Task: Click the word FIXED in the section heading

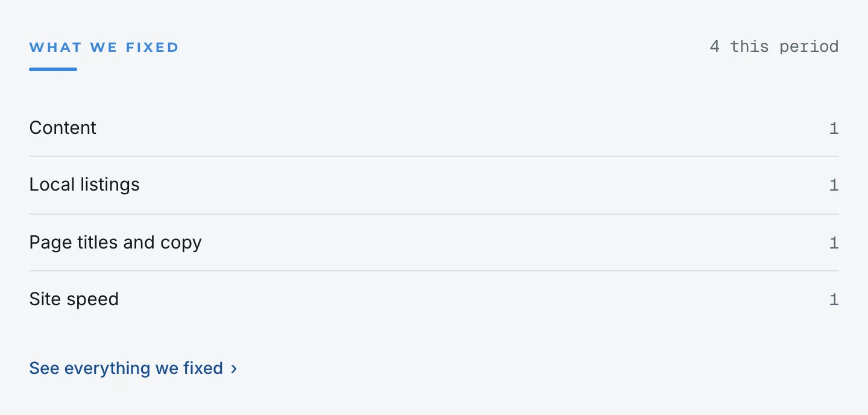Action: (153, 47)
